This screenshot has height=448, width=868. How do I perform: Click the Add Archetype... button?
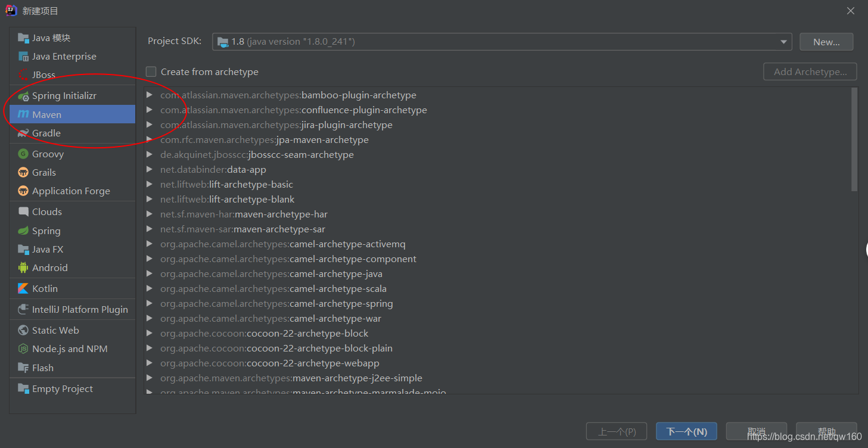point(810,72)
